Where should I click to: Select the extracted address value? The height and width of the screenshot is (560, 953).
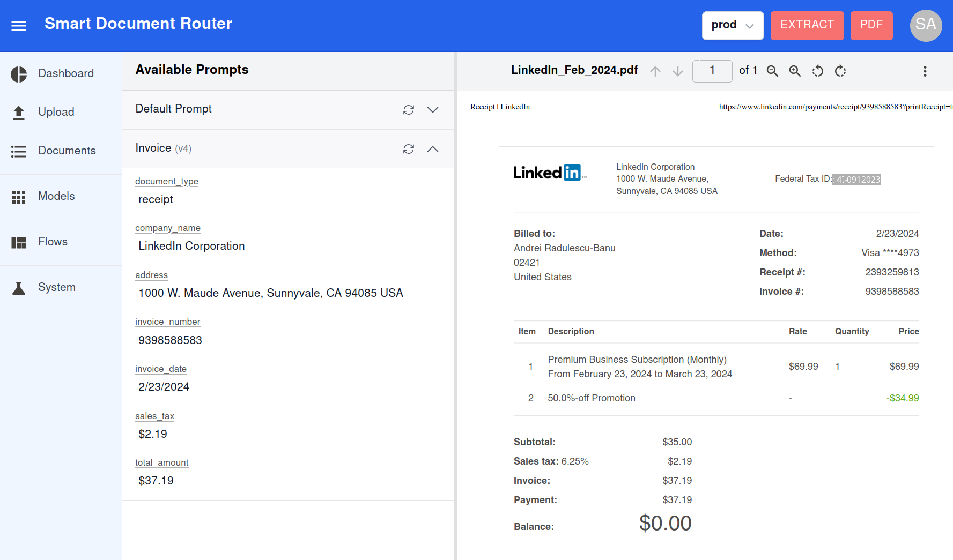pos(271,293)
